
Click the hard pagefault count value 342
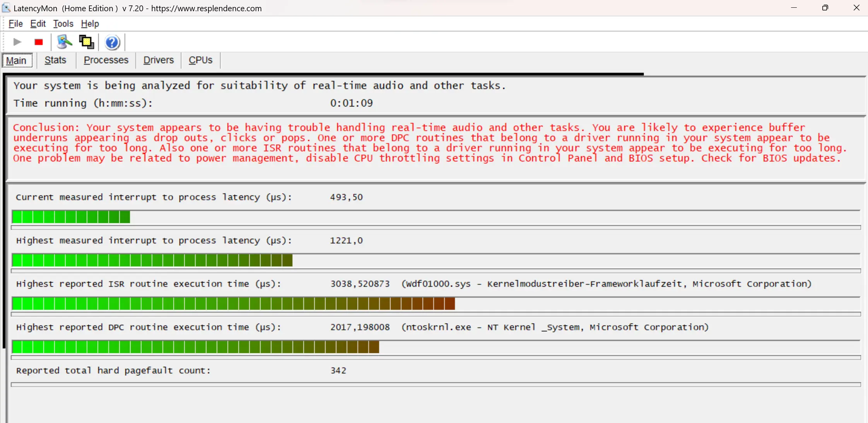point(338,370)
